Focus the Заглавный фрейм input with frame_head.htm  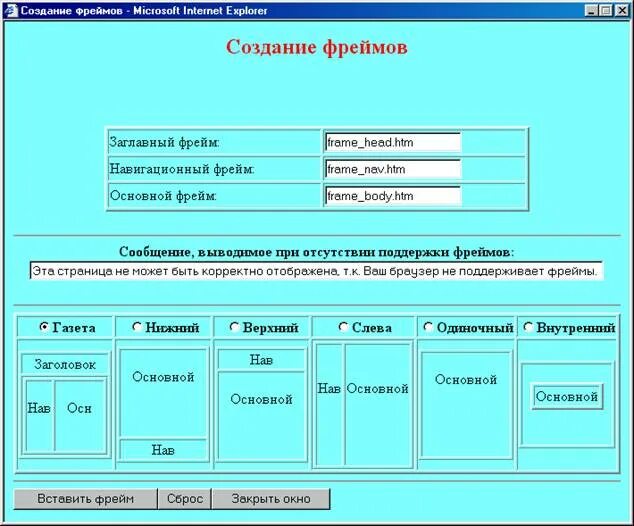(393, 142)
